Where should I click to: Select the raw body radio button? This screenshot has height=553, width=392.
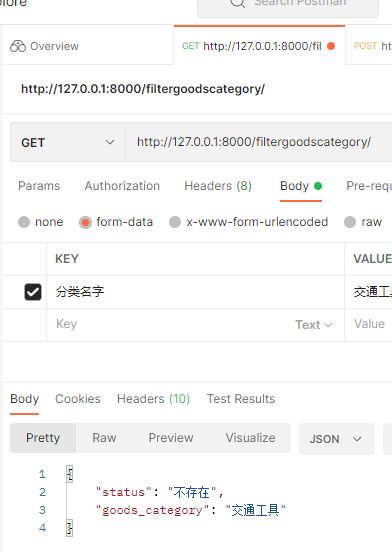(x=350, y=222)
